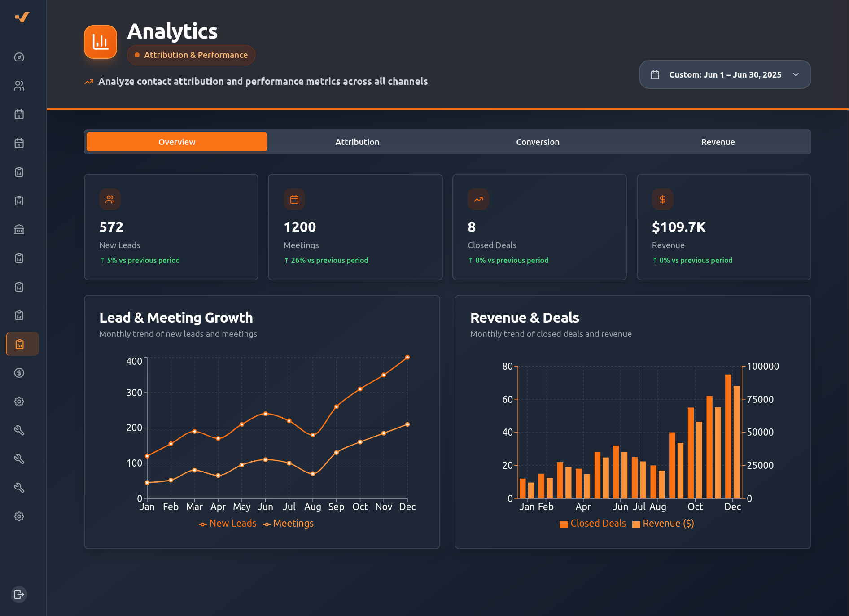Screen dimensions: 849x616
Task: Switch to the Conversion tab
Action: (538, 142)
